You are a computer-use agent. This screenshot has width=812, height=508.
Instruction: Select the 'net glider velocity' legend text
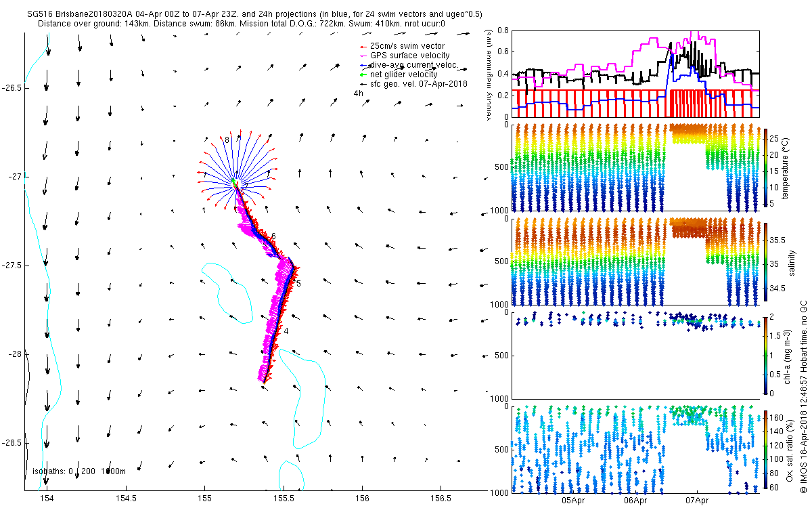pyautogui.click(x=404, y=75)
